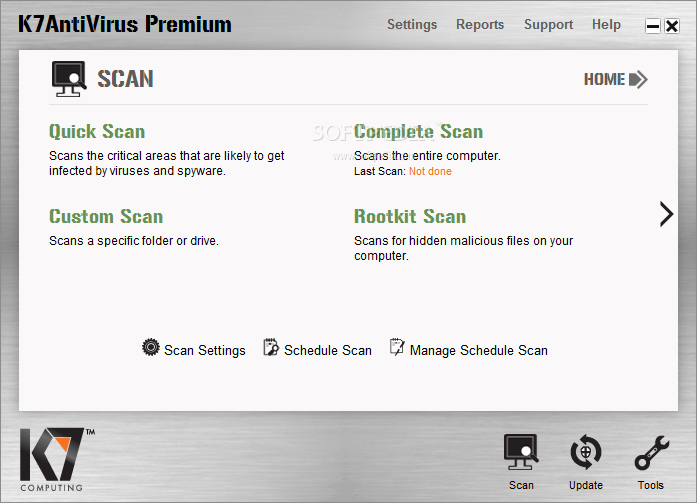Click 'Scans a specific folder or drive.' description

click(134, 241)
